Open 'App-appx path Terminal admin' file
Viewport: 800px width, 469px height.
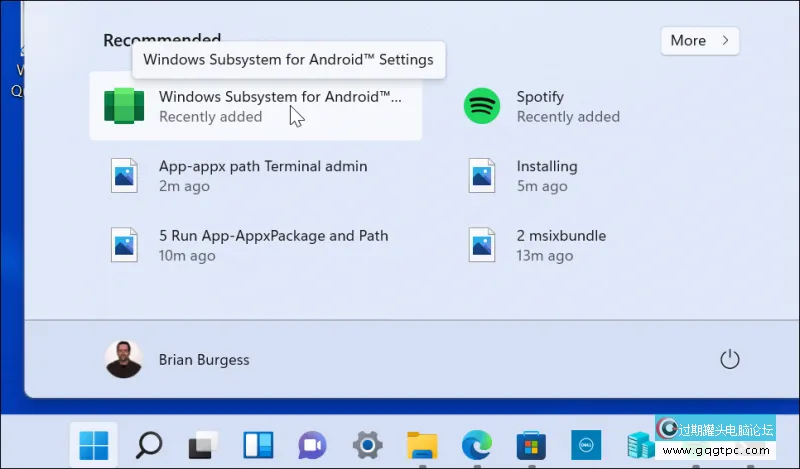click(262, 176)
